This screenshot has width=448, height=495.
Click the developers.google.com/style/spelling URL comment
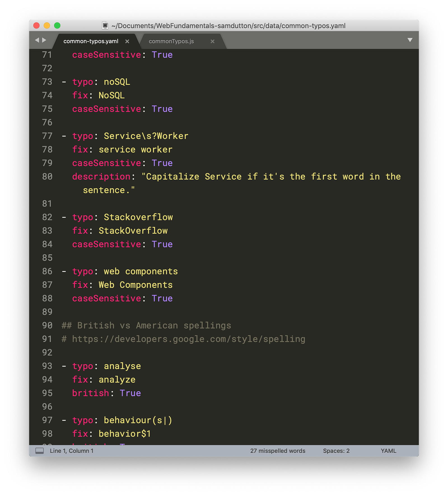[189, 339]
